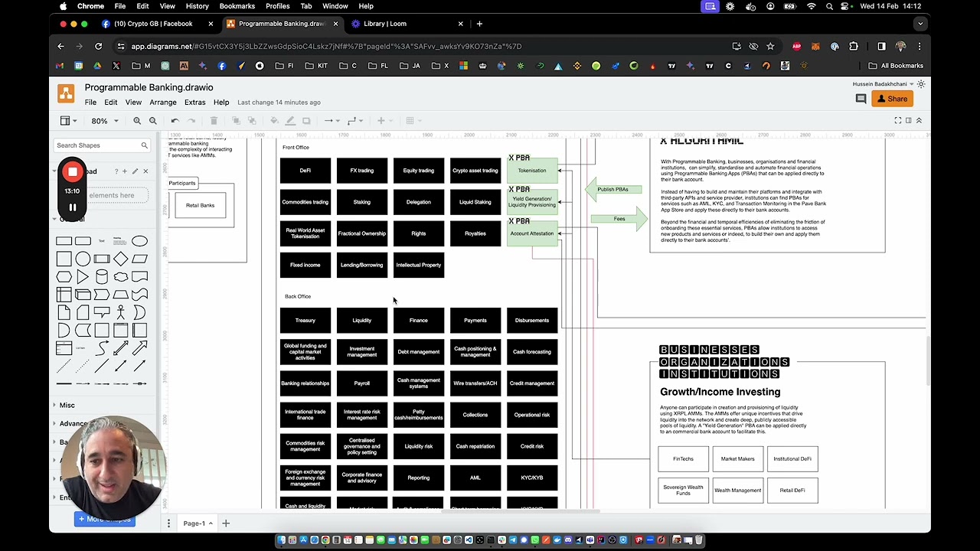The image size is (980, 551).
Task: Open the Insert plus dropdown
Action: [383, 121]
